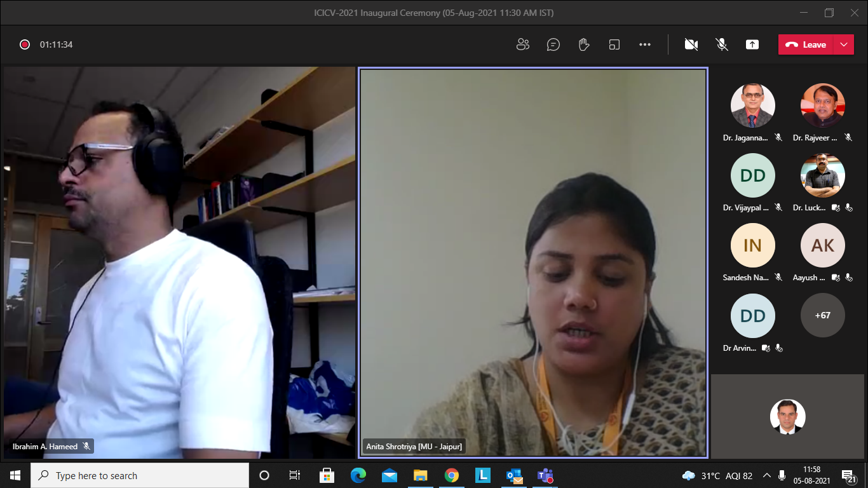Click the Sandesh IN participant avatar
868x488 pixels.
(x=752, y=245)
